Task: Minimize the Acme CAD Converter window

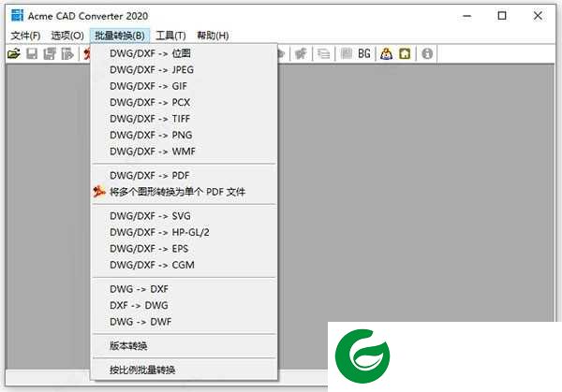Action: click(x=467, y=16)
